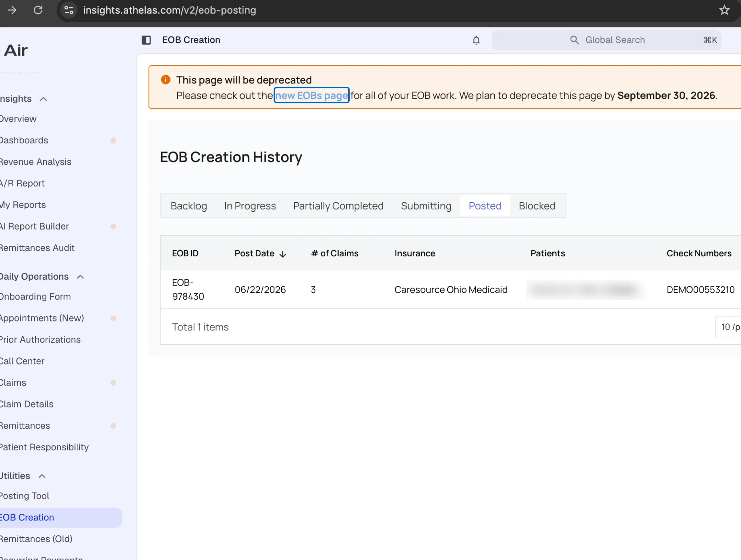
Task: Bookmark this page with the star icon
Action: [x=724, y=10]
